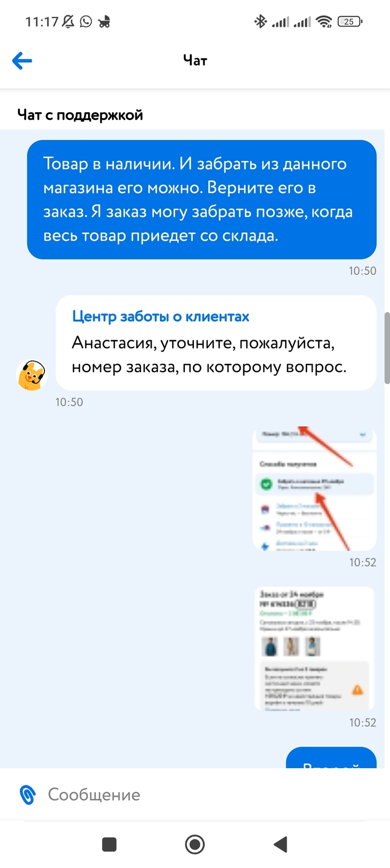
Task: Tap the battery indicator icon
Action: (350, 22)
